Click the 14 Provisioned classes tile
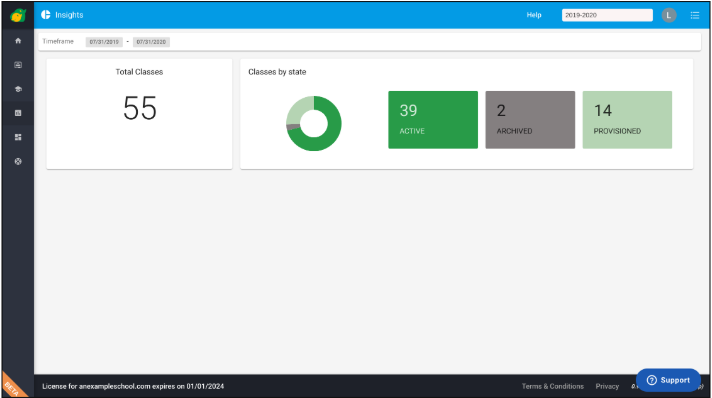This screenshot has width=712, height=398. pos(627,120)
